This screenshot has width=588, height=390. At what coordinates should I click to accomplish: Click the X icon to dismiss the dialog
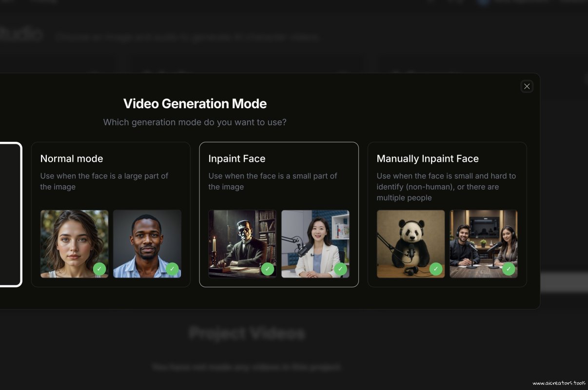coord(527,86)
